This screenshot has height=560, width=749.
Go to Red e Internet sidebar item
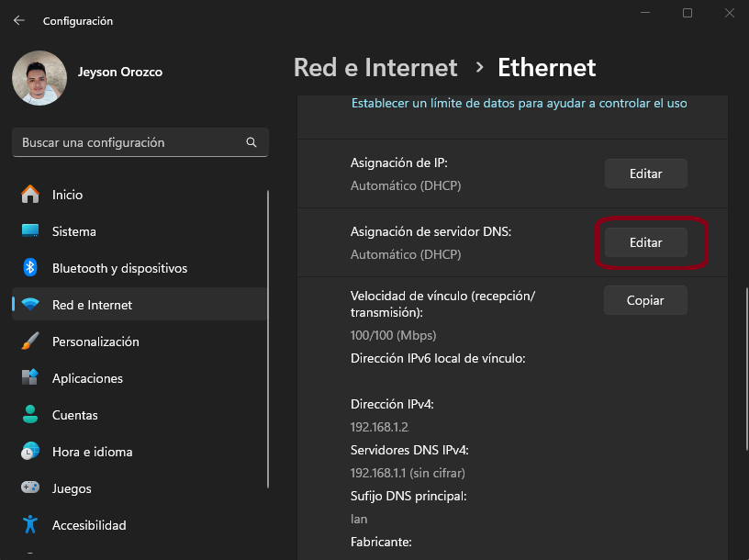[x=92, y=305]
